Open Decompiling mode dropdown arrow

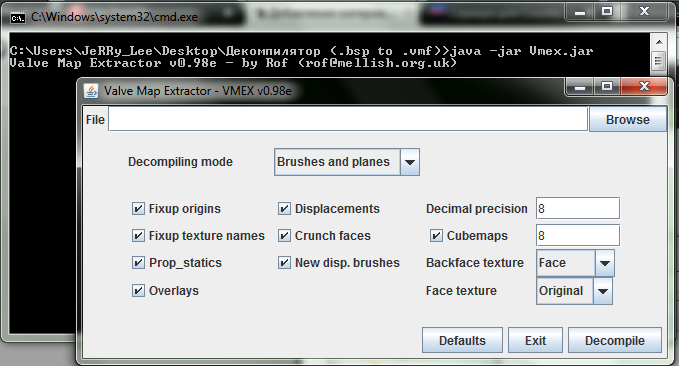[410, 162]
